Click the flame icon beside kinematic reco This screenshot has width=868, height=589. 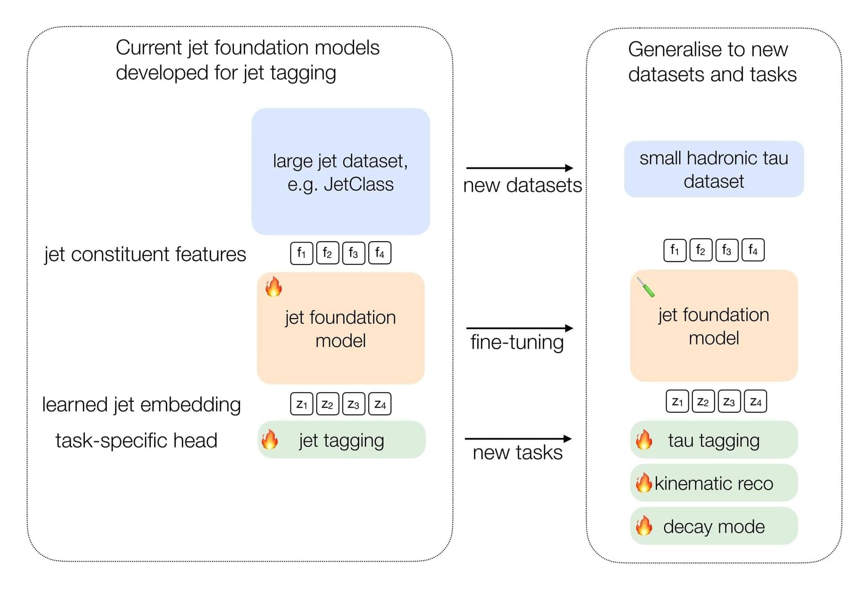pos(644,483)
